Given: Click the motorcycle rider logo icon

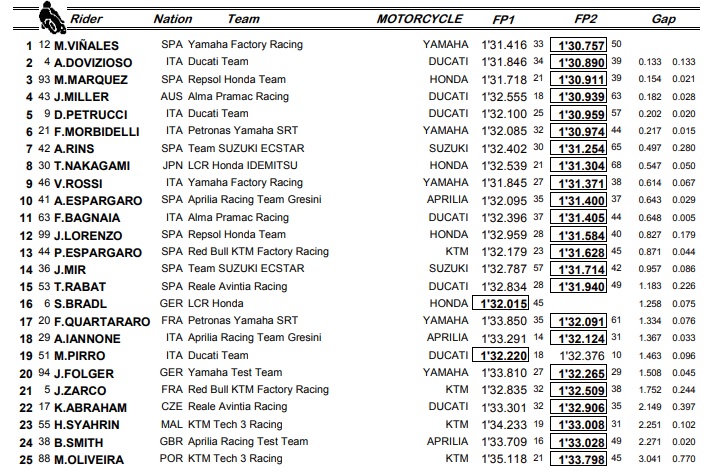Looking at the screenshot, I should click(x=52, y=18).
